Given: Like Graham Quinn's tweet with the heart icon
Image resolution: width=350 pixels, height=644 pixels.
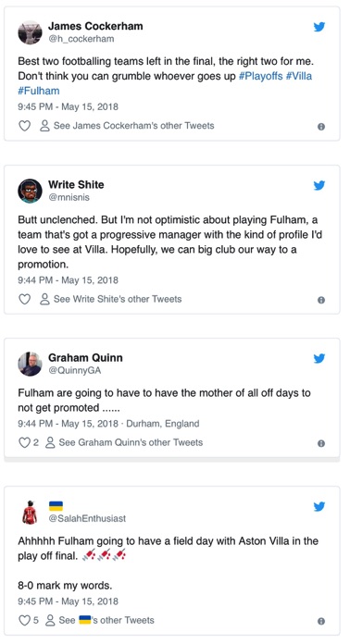Looking at the screenshot, I should click(25, 442).
